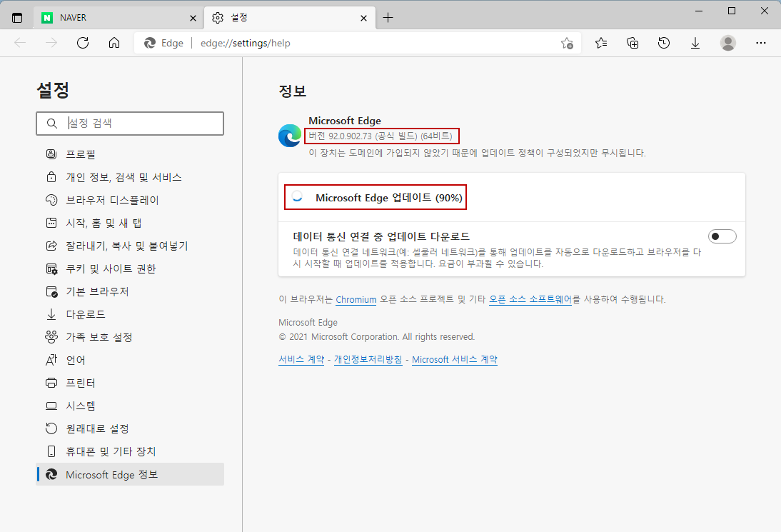Image resolution: width=781 pixels, height=532 pixels.
Task: Open 시작, 홈 및 새 탭 settings
Action: pos(130,224)
